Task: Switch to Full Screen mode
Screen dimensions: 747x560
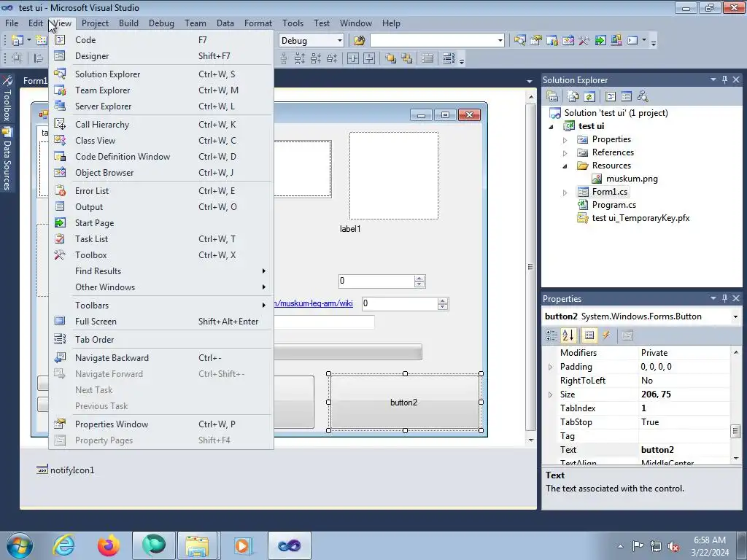Action: click(x=161, y=322)
